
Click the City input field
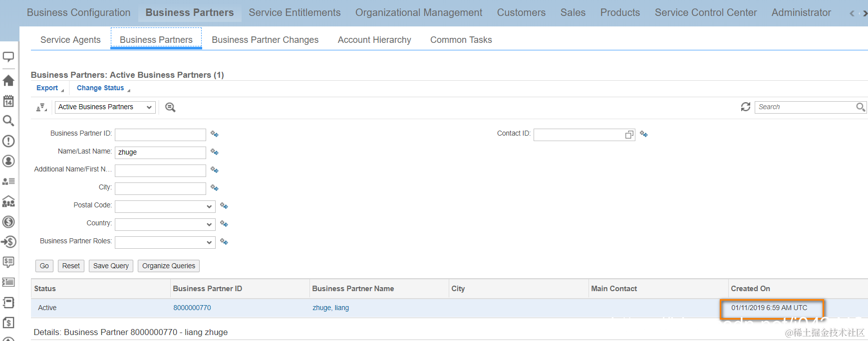click(160, 188)
